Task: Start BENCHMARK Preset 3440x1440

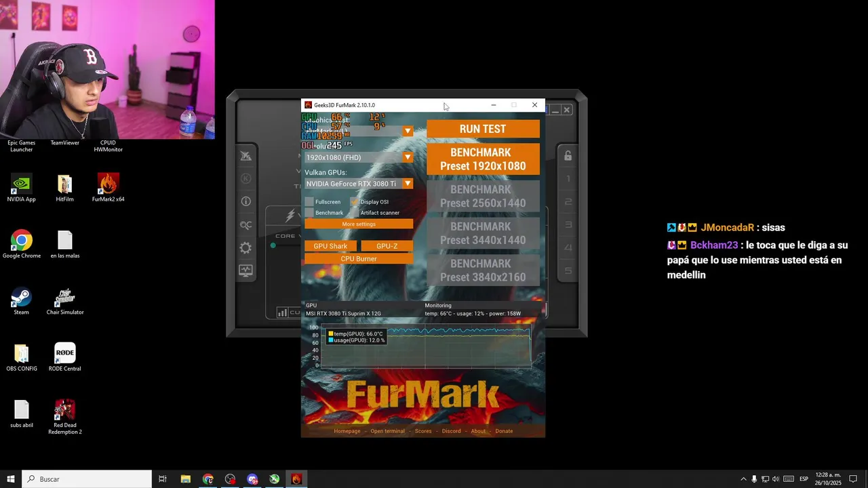Action: [x=483, y=233]
